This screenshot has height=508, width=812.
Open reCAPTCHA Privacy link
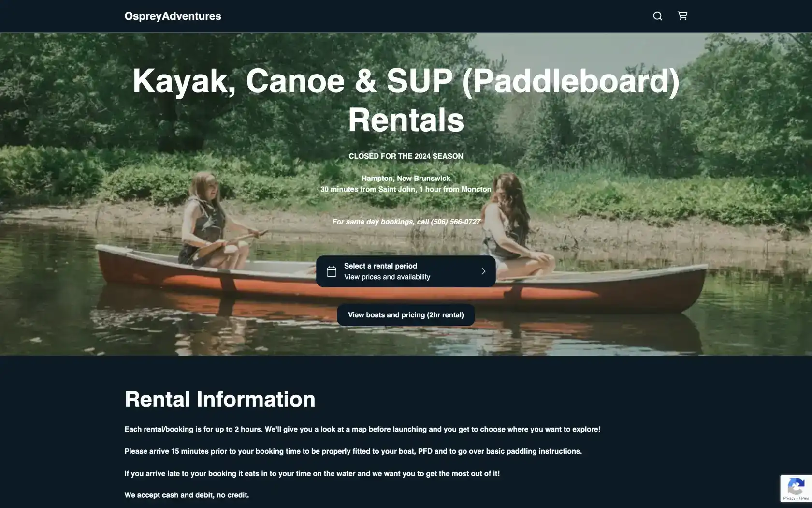tap(789, 498)
